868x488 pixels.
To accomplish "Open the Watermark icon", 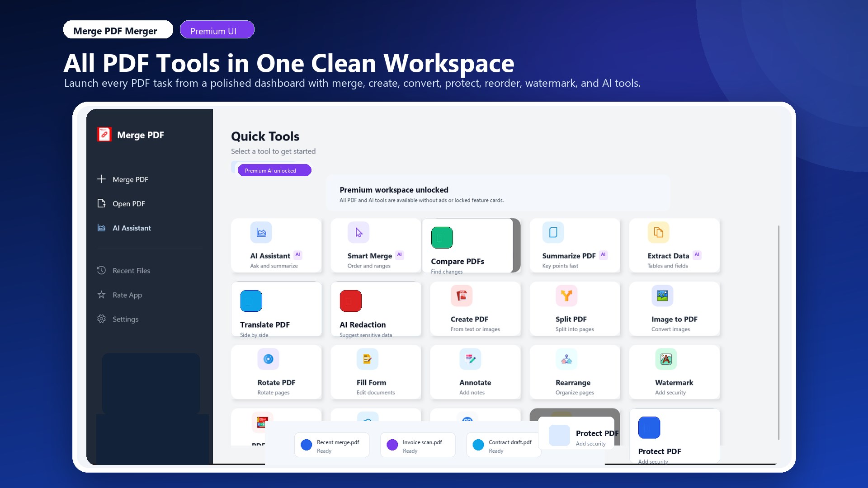I will tap(666, 359).
